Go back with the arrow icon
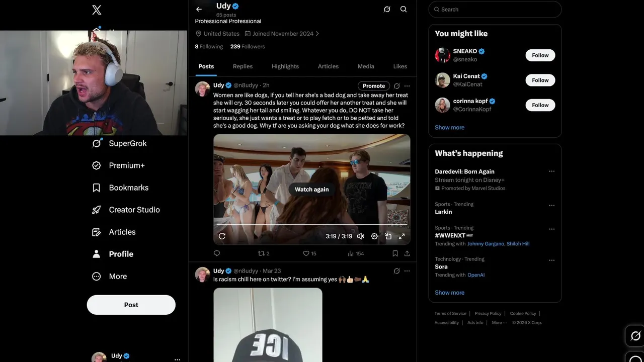 pos(199,9)
